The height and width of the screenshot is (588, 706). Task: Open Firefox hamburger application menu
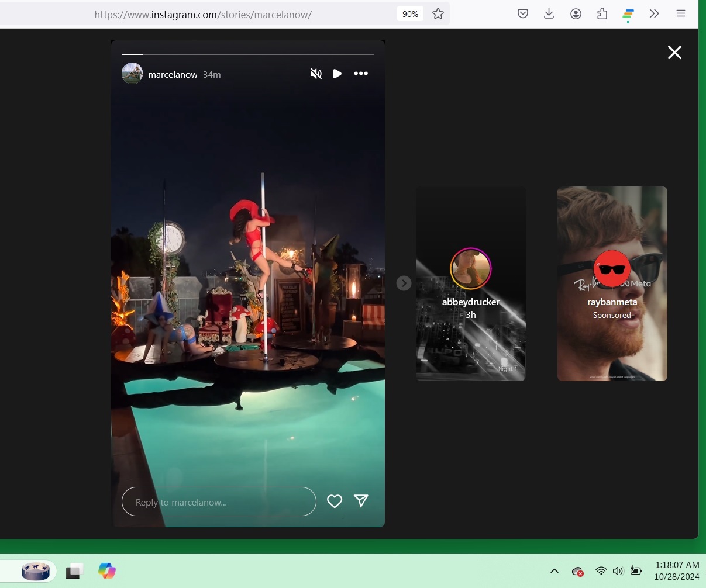681,14
